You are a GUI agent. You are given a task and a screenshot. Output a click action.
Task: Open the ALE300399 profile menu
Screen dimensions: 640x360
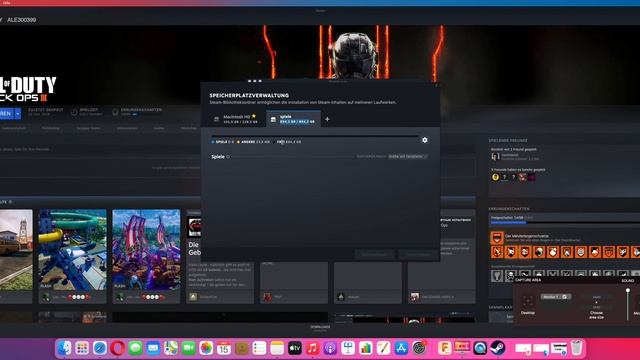21,20
